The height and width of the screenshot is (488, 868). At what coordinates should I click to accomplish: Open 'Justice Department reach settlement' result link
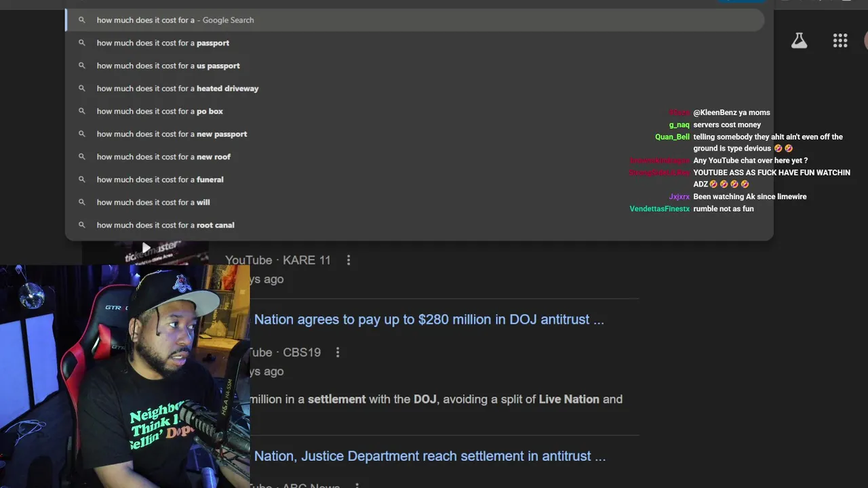[x=430, y=456]
